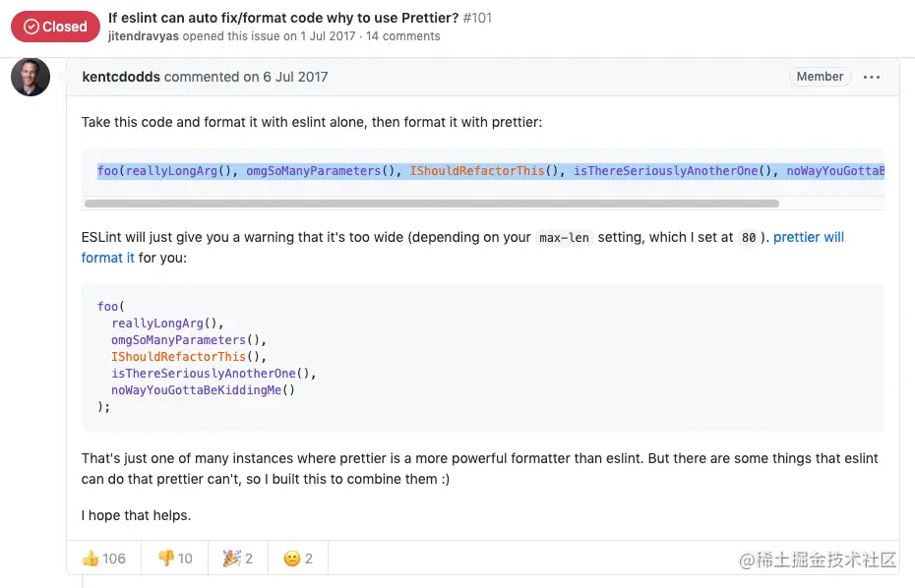Open the comment timestamp 6 Jul 2017
Screen dimensions: 915x588
pyautogui.click(x=295, y=77)
